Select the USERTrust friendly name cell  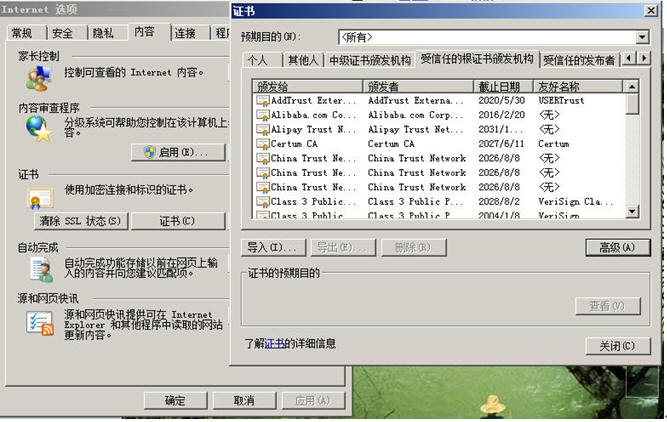(561, 101)
